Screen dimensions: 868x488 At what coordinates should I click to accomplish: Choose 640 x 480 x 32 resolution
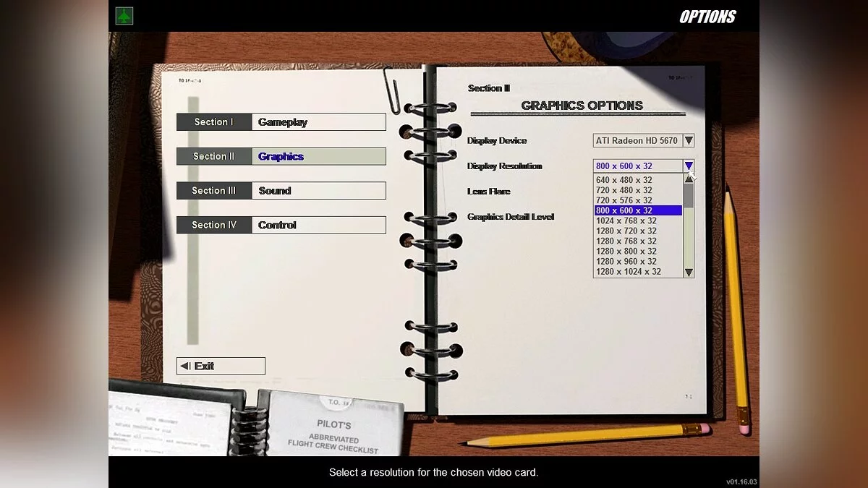(x=638, y=180)
